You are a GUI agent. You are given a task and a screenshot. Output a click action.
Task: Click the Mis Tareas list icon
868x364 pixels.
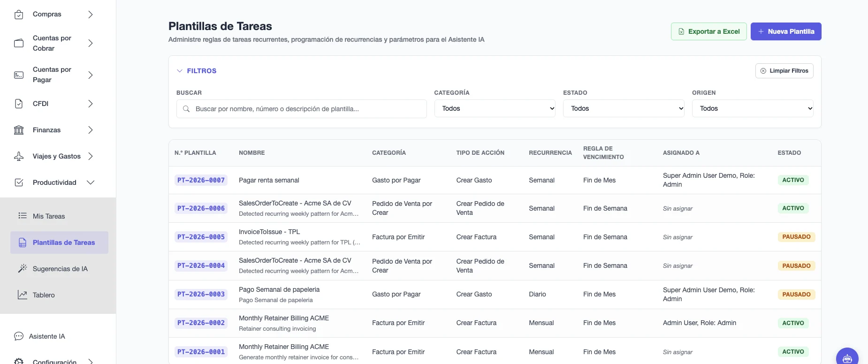[x=23, y=216]
